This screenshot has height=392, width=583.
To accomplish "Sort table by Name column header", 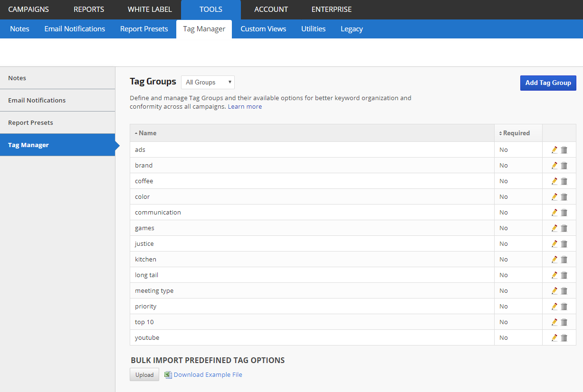I will (147, 133).
